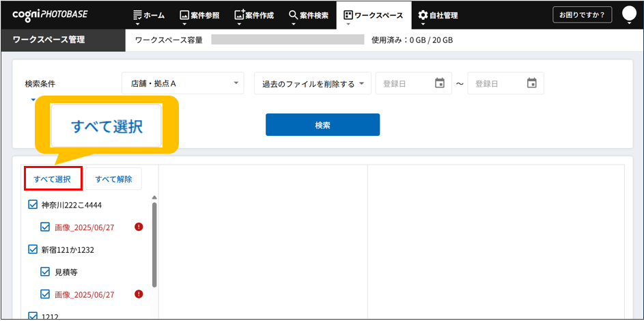Toggle the 見積等 checkbox

click(x=46, y=272)
